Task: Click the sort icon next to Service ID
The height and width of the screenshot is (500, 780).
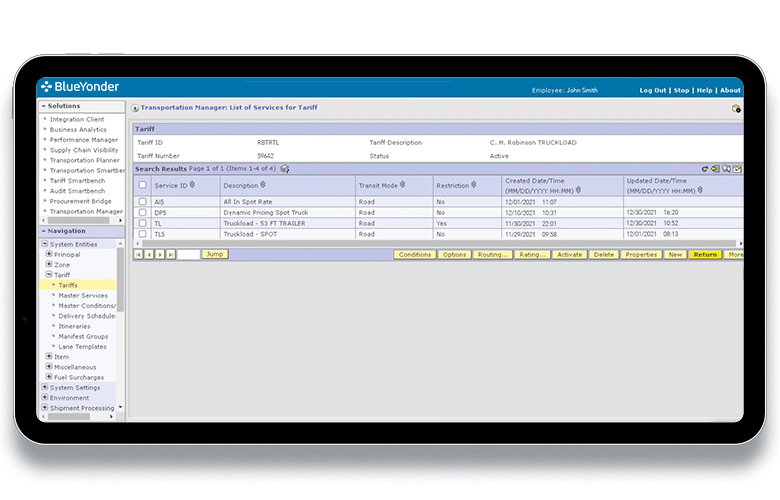Action: tap(192, 185)
